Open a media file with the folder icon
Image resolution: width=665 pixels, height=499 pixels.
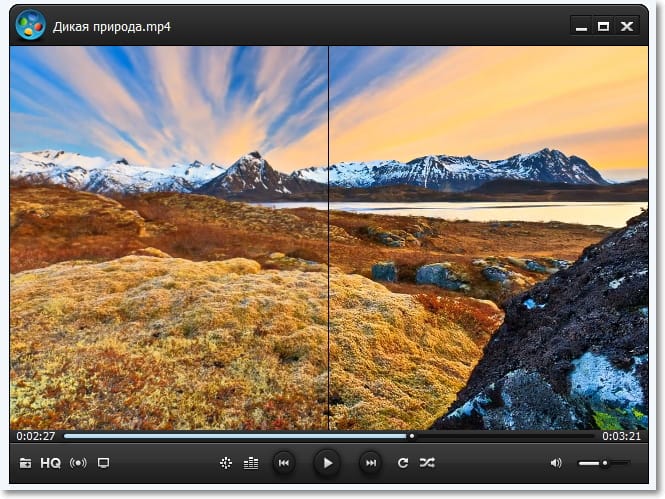click(25, 463)
